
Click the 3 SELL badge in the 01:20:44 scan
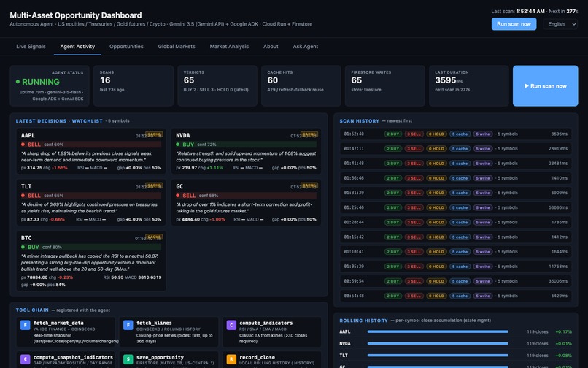[414, 222]
